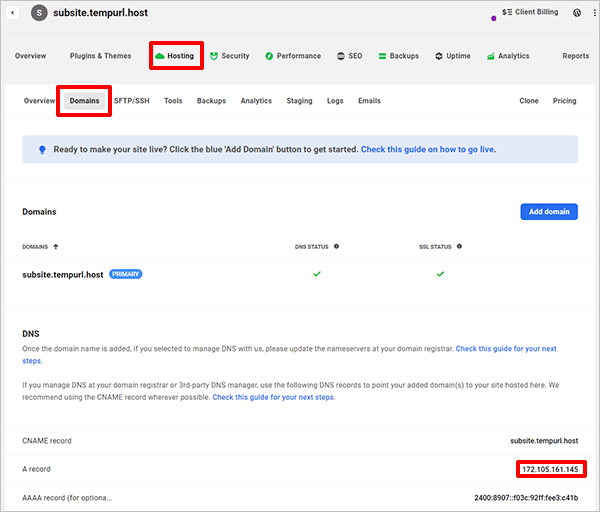This screenshot has height=512, width=600.
Task: Open the Staging sub-tab
Action: 299,101
